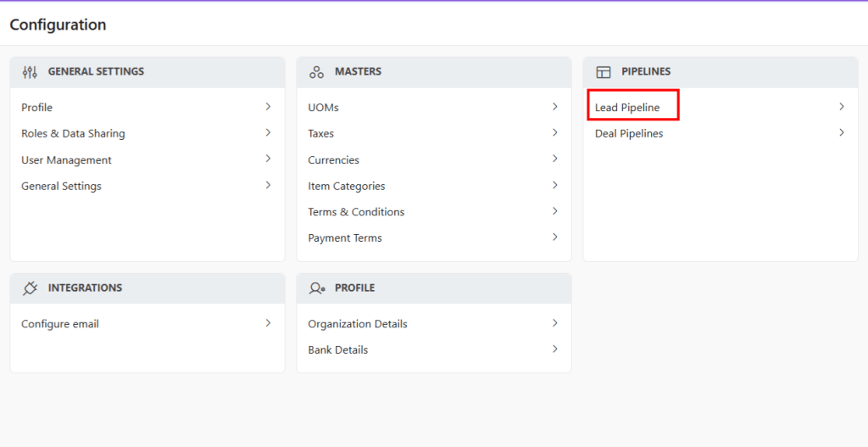Expand the Deal Pipelines chevron arrow
This screenshot has width=868, height=447.
(842, 133)
